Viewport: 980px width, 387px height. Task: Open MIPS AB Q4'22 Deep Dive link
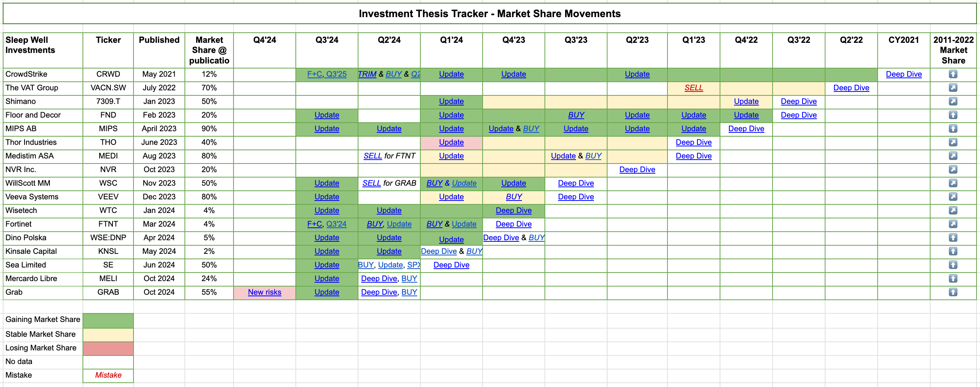(746, 128)
